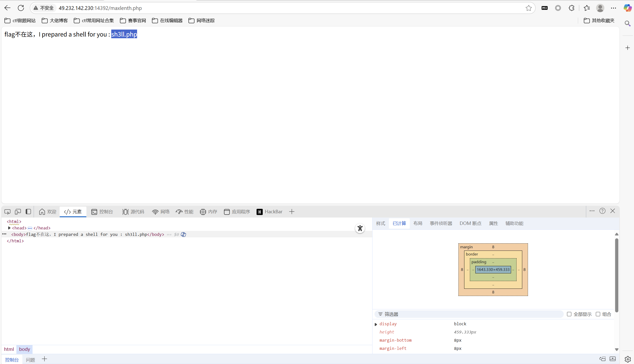Image resolution: width=634 pixels, height=364 pixels.
Task: Open the DOM 断点 pane
Action: [470, 223]
